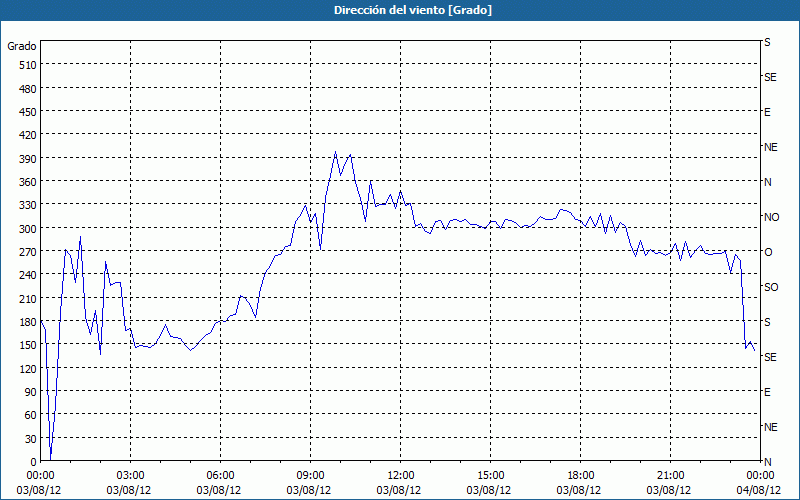The width and height of the screenshot is (800, 500).
Task: Click the chart title "Dirección del viento [Grado]"
Action: [413, 10]
